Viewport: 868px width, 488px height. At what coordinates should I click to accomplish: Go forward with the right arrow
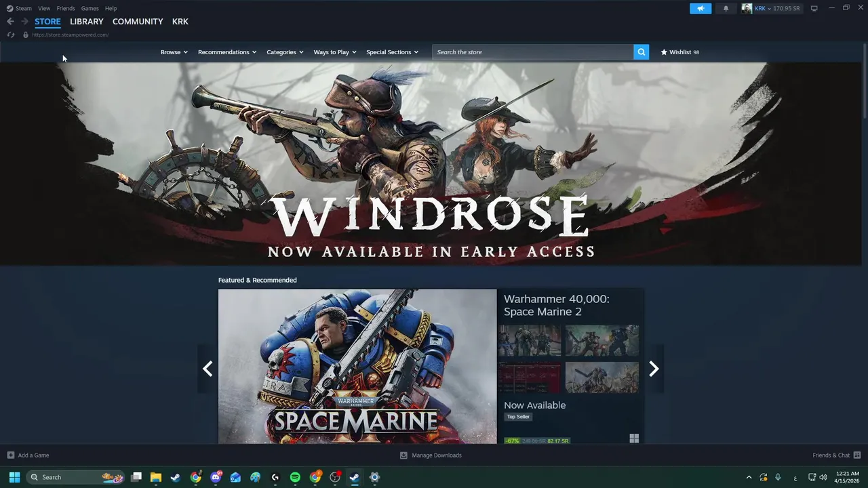click(x=24, y=22)
